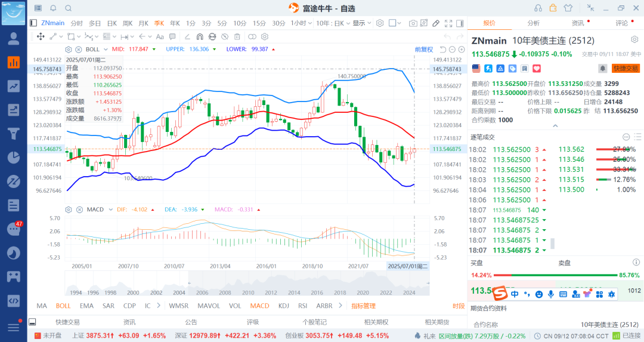This screenshot has height=342, width=644.
Task: Open the filter funnel icon in sidebar
Action: 14,134
